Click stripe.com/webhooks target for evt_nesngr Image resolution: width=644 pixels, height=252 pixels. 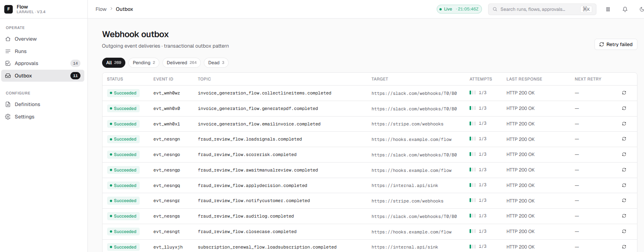pos(408,201)
